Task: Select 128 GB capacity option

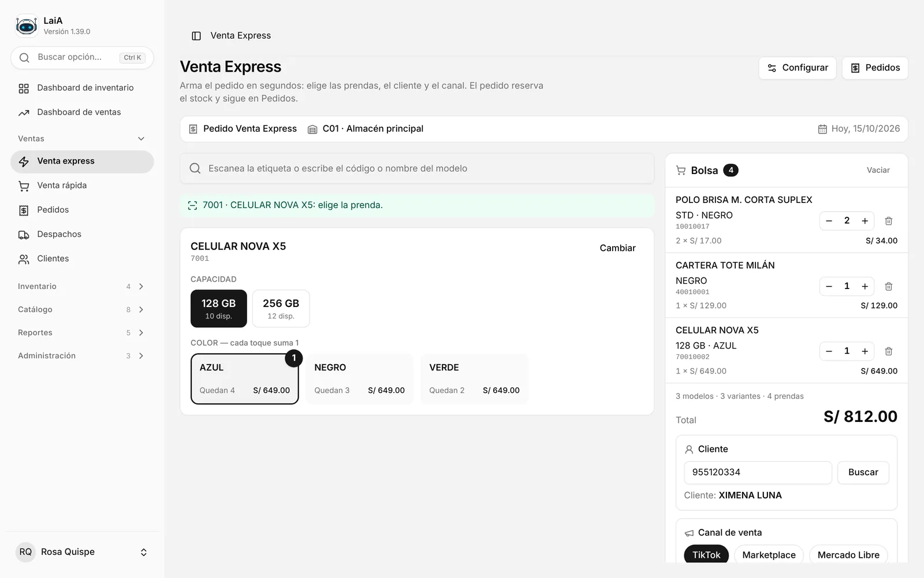Action: (x=219, y=309)
